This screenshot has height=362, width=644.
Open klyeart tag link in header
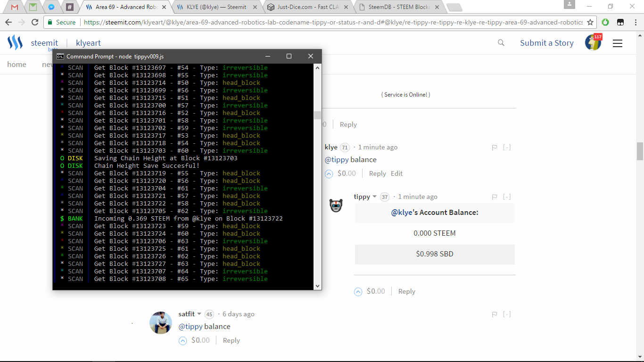[x=88, y=43]
